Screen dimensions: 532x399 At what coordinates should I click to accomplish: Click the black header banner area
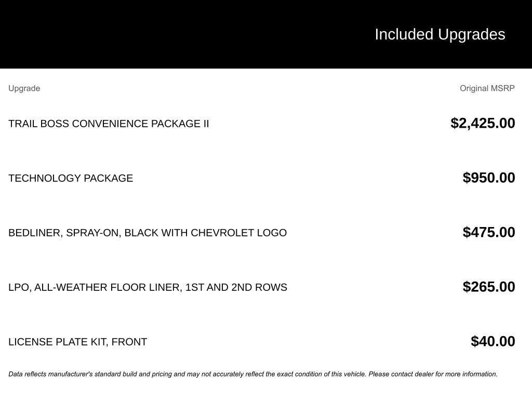tap(266, 34)
